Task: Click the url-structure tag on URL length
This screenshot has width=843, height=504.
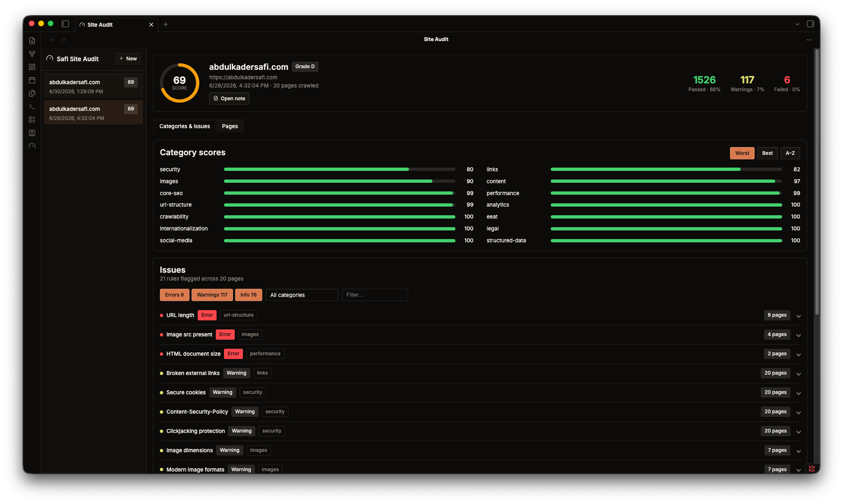Action: point(238,315)
